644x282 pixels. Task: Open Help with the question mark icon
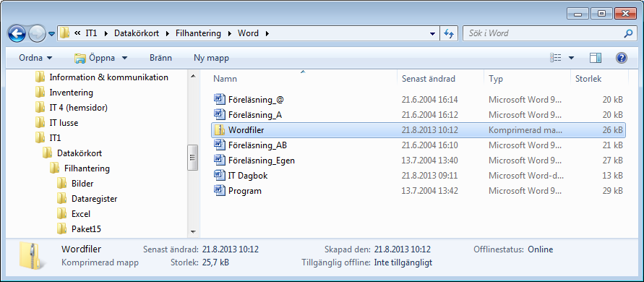pos(622,58)
